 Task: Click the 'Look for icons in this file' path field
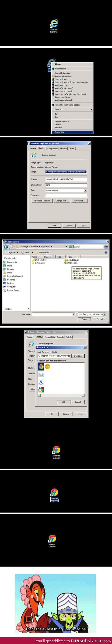point(54,356)
